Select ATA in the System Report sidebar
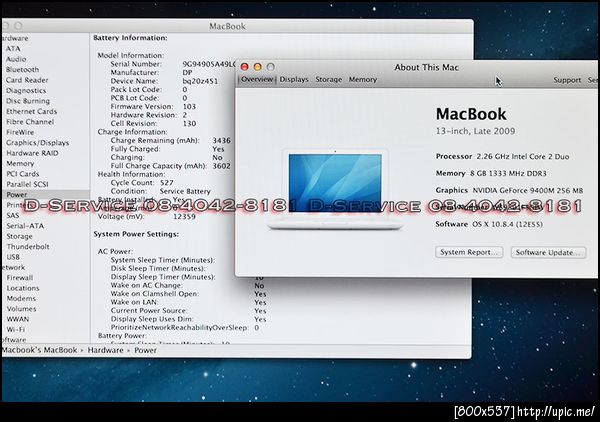The height and width of the screenshot is (422, 600). [13, 49]
